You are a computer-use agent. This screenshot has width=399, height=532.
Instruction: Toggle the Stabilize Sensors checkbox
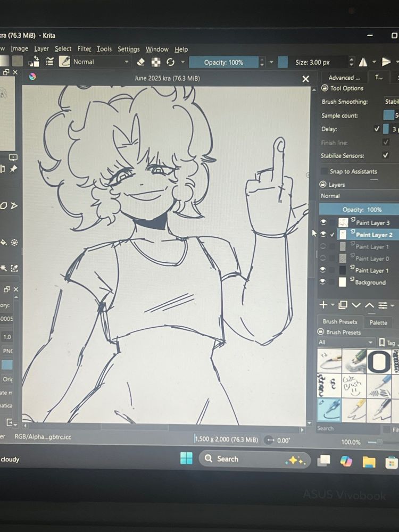[x=386, y=155]
